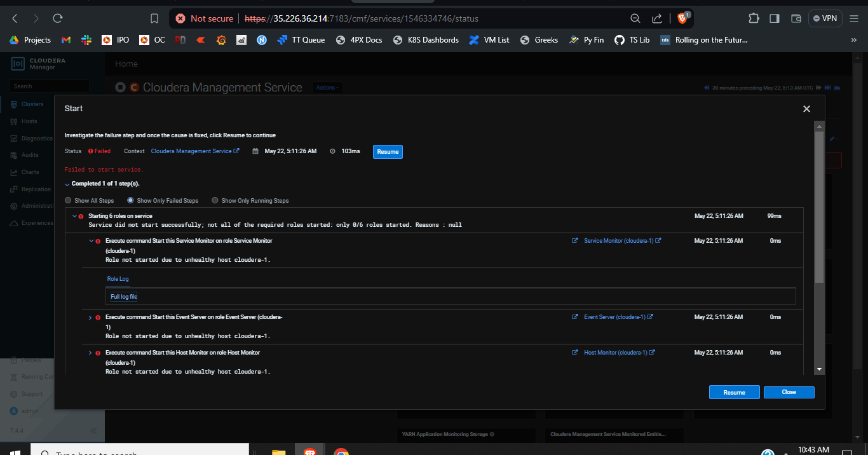This screenshot has height=455, width=868.
Task: Expand the Event Server command step
Action: (90, 317)
